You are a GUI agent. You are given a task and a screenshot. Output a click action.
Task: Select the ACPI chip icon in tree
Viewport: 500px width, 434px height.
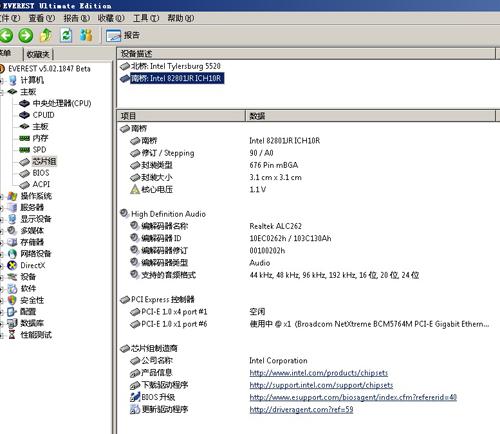(24, 185)
